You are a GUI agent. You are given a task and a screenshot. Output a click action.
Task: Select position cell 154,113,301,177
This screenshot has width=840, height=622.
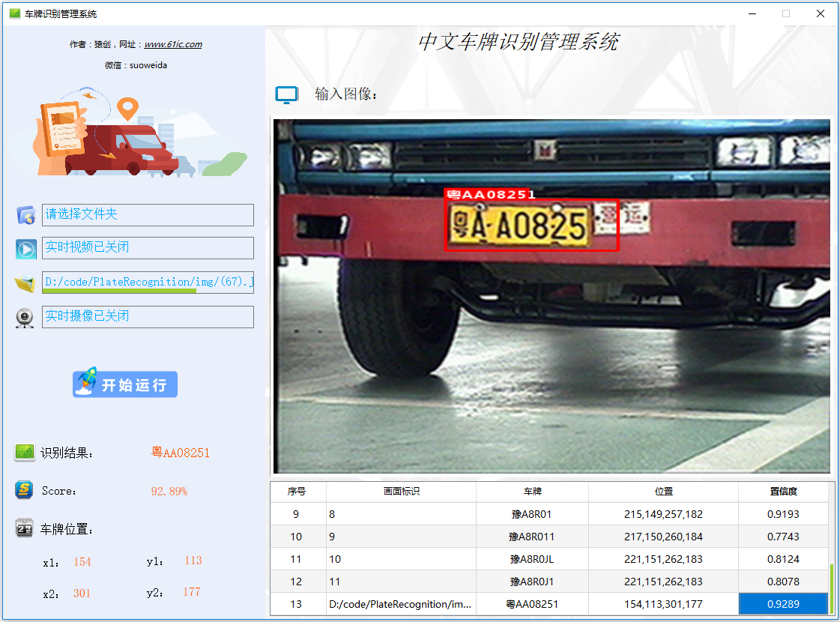[x=664, y=604]
